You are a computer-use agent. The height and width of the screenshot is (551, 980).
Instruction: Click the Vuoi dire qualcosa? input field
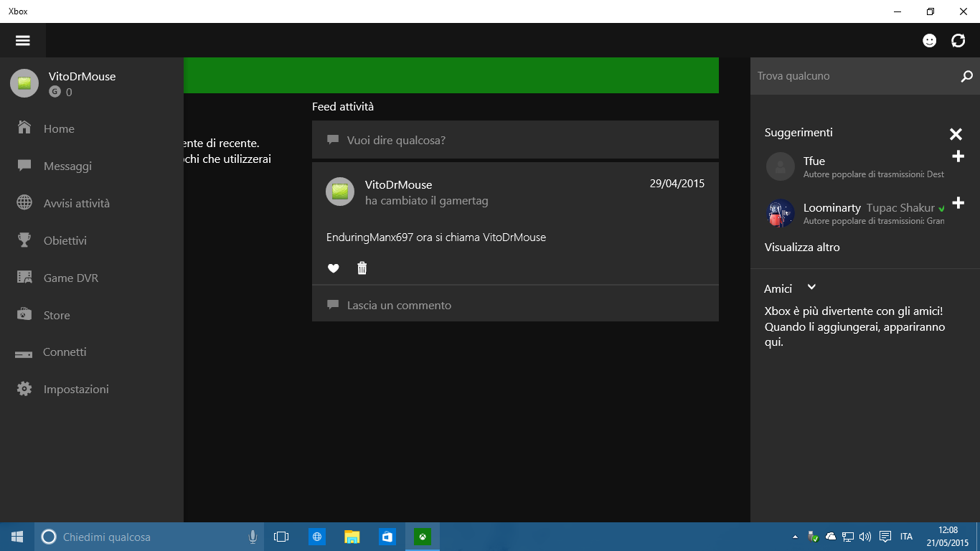tap(515, 140)
